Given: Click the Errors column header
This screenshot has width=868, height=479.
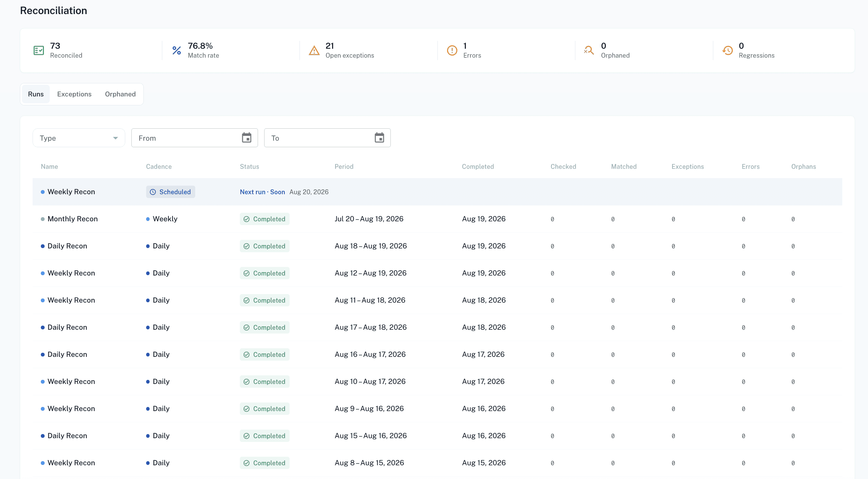Looking at the screenshot, I should point(751,167).
